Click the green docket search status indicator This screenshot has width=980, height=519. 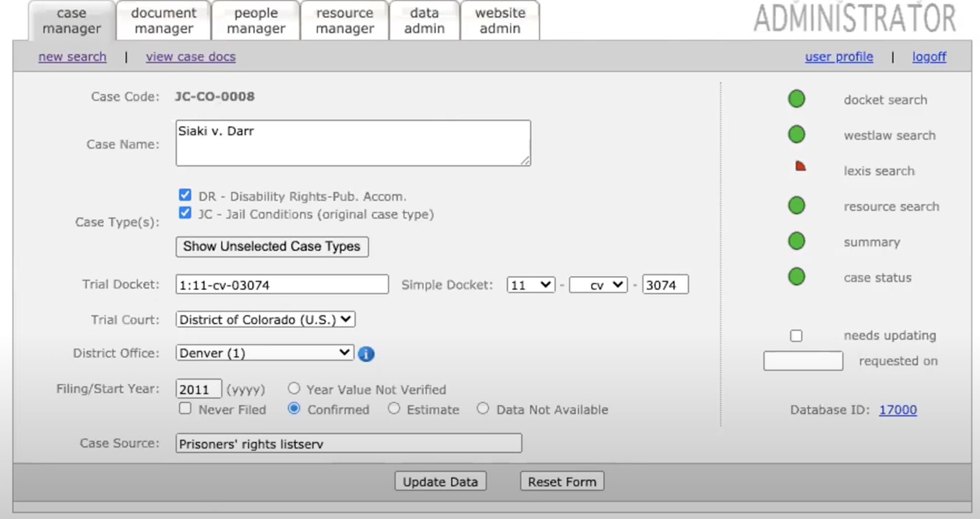coord(796,99)
